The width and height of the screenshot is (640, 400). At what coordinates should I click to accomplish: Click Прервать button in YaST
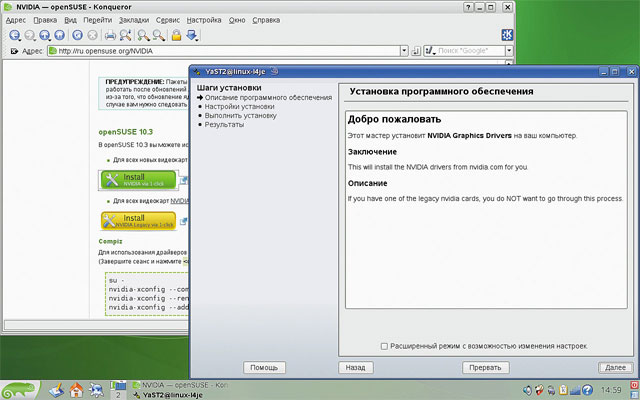pyautogui.click(x=485, y=367)
